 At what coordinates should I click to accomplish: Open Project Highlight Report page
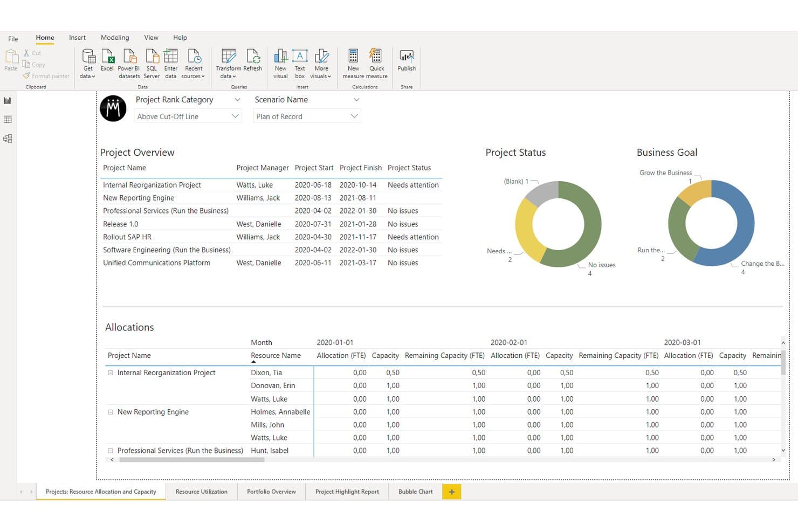pos(347,492)
